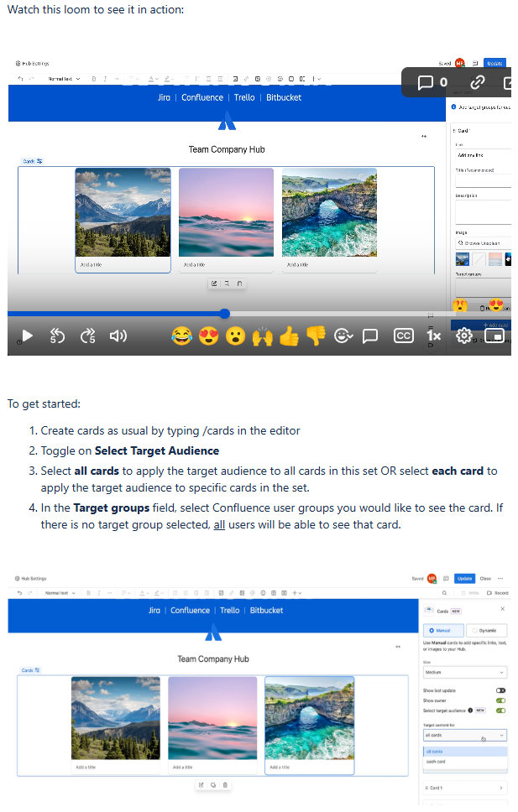Click Close next to Update in lower screenshot
The image size is (518, 812).
[x=485, y=579]
